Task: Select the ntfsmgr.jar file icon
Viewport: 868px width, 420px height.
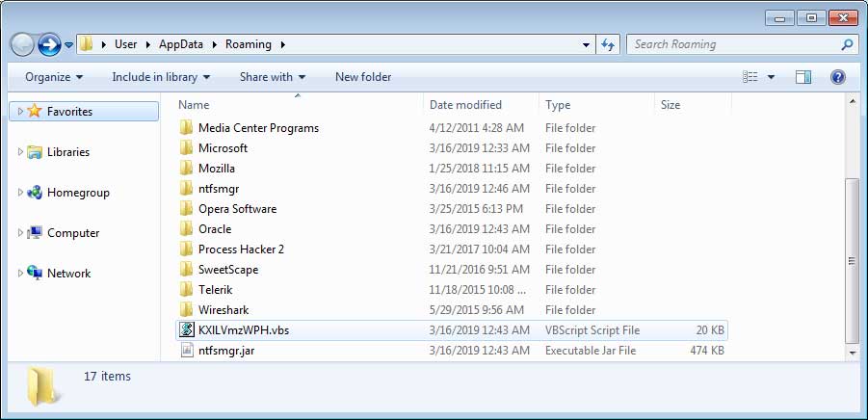Action: pos(187,351)
